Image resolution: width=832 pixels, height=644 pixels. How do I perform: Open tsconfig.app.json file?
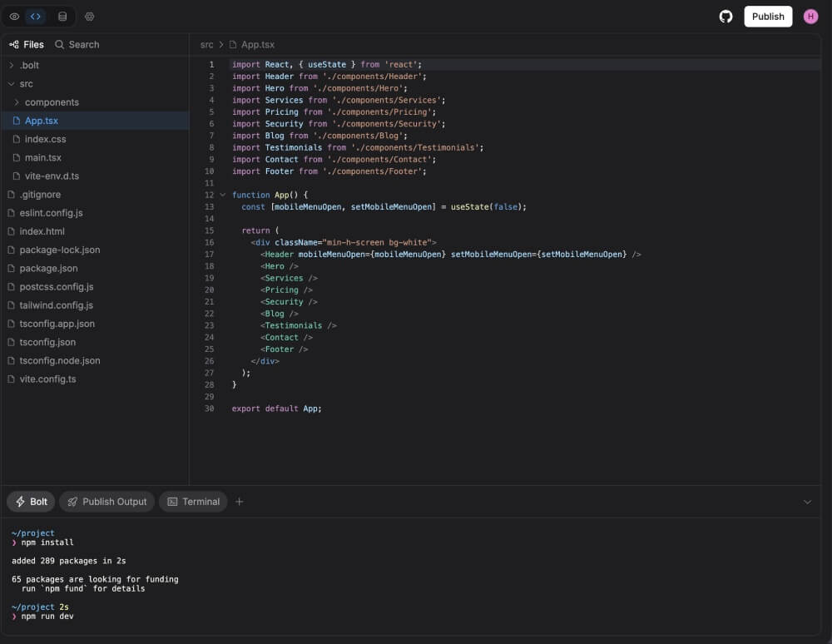click(96, 324)
